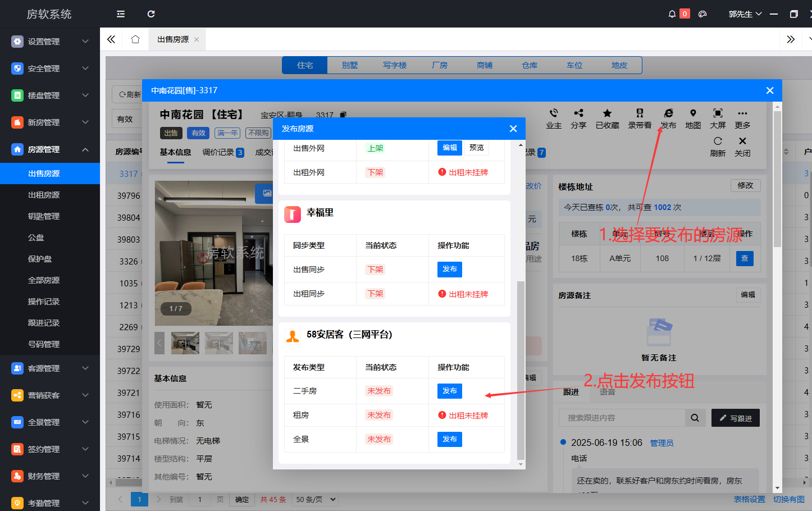Expand 楼盘管理 sidebar menu

[x=50, y=95]
